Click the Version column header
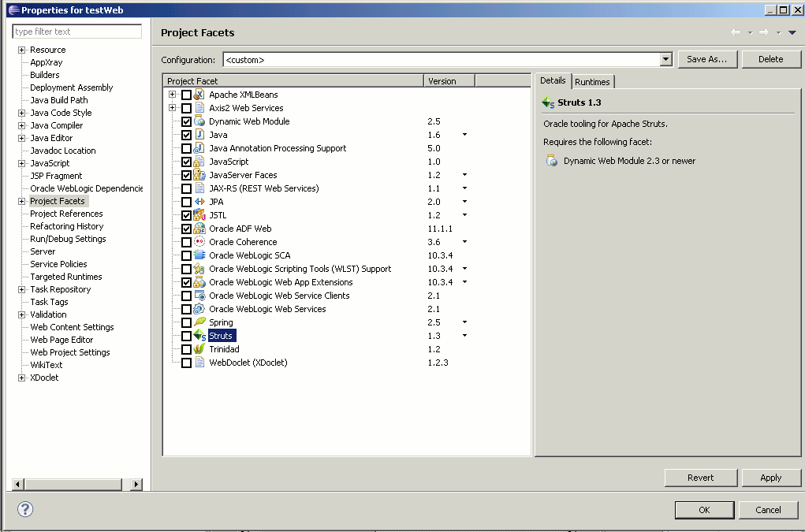The width and height of the screenshot is (805, 532). tap(449, 81)
